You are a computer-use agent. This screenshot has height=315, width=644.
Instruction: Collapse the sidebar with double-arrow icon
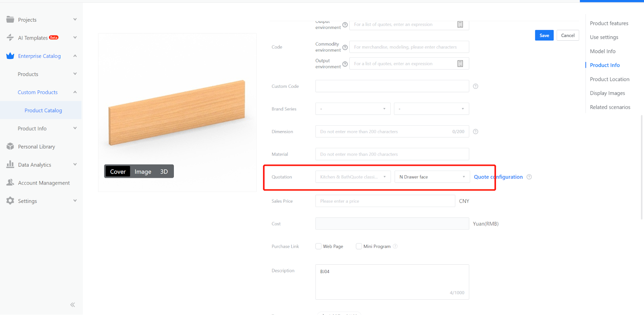(72, 305)
